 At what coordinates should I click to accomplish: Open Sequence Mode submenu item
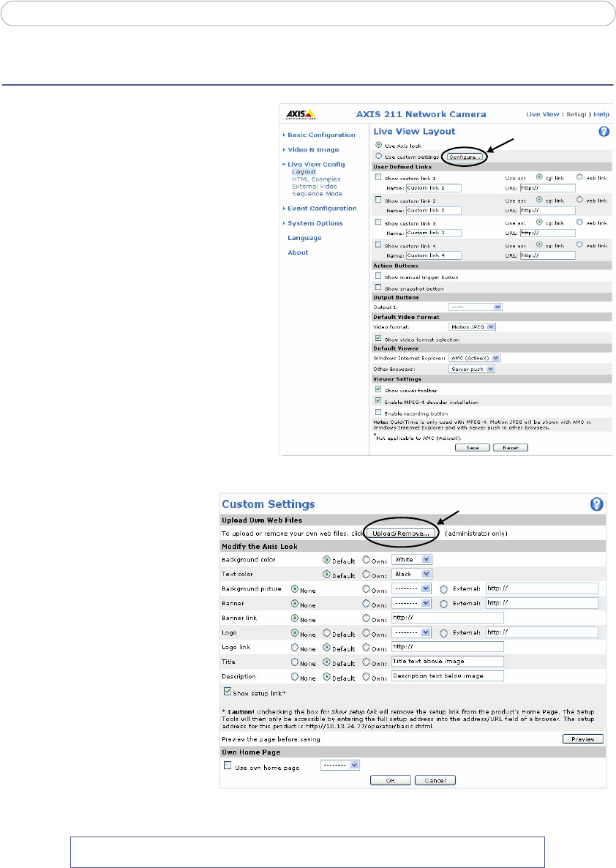pyautogui.click(x=317, y=194)
